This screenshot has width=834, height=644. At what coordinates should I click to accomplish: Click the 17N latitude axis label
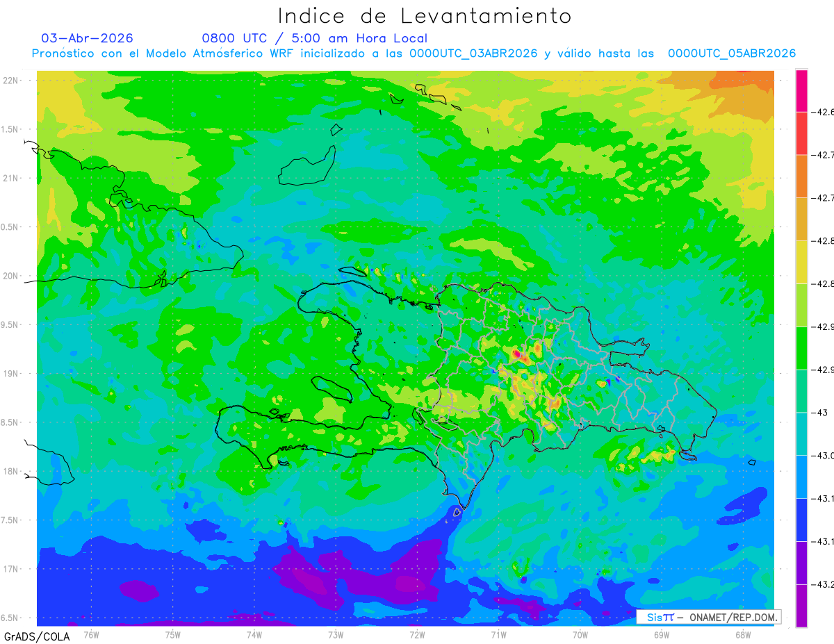[x=11, y=569]
